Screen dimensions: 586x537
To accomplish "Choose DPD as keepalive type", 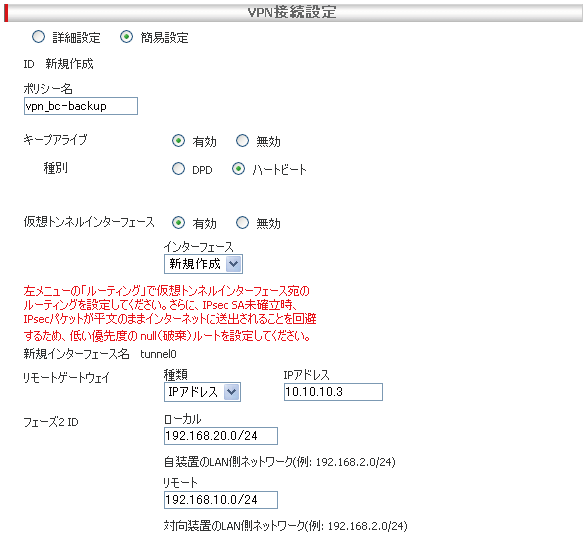I will 178,169.
